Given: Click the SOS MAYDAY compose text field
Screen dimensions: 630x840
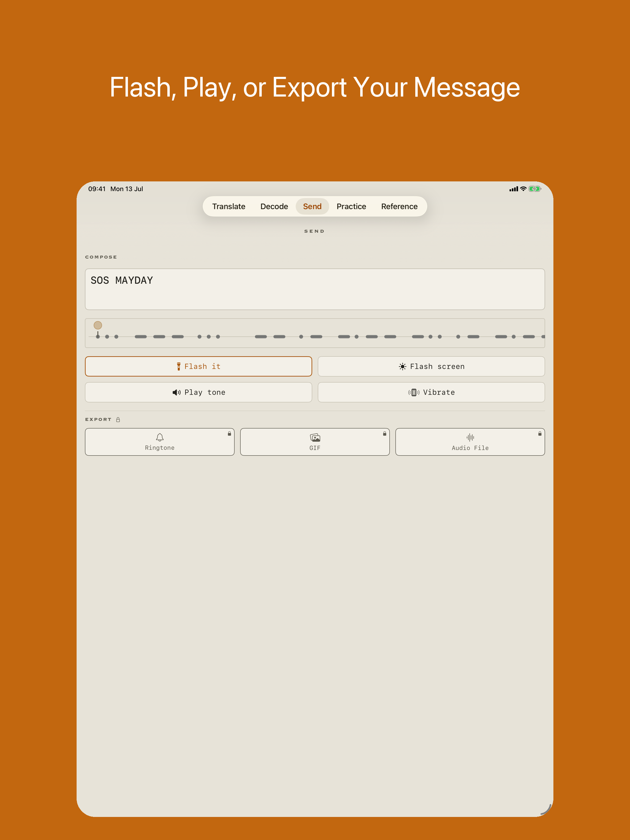Looking at the screenshot, I should tap(315, 289).
